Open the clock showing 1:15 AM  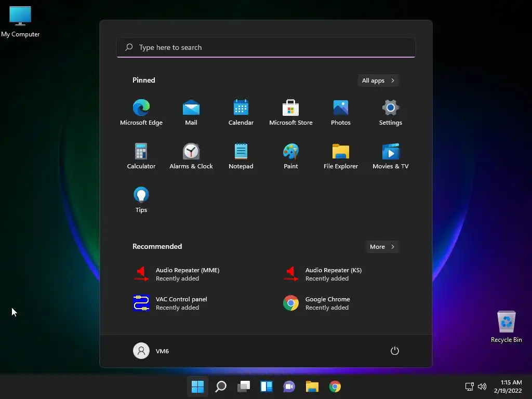click(508, 387)
